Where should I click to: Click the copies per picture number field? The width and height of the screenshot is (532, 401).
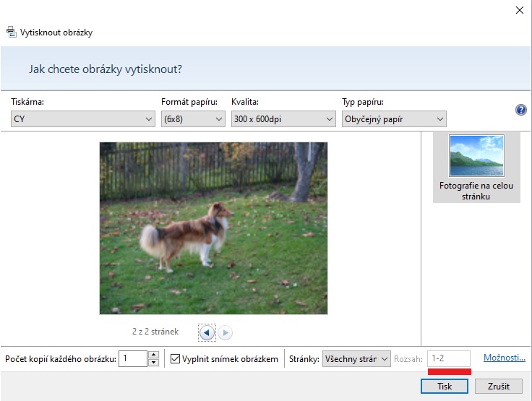tap(132, 359)
